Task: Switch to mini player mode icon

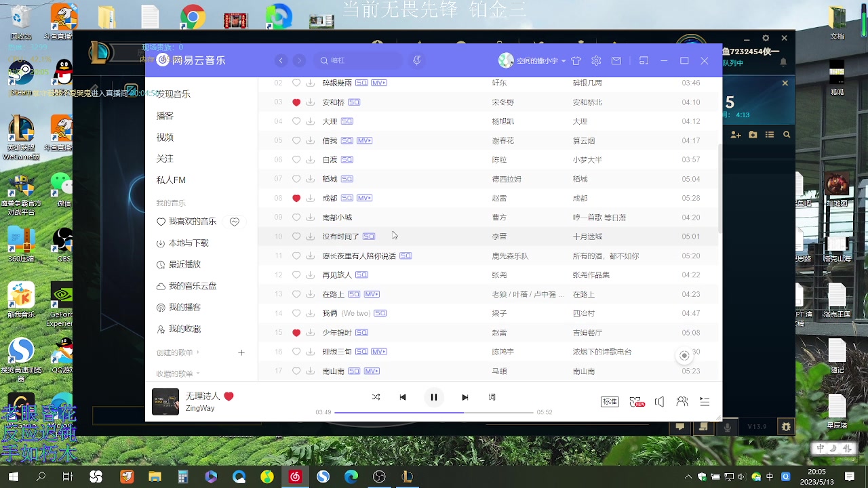Action: point(644,60)
